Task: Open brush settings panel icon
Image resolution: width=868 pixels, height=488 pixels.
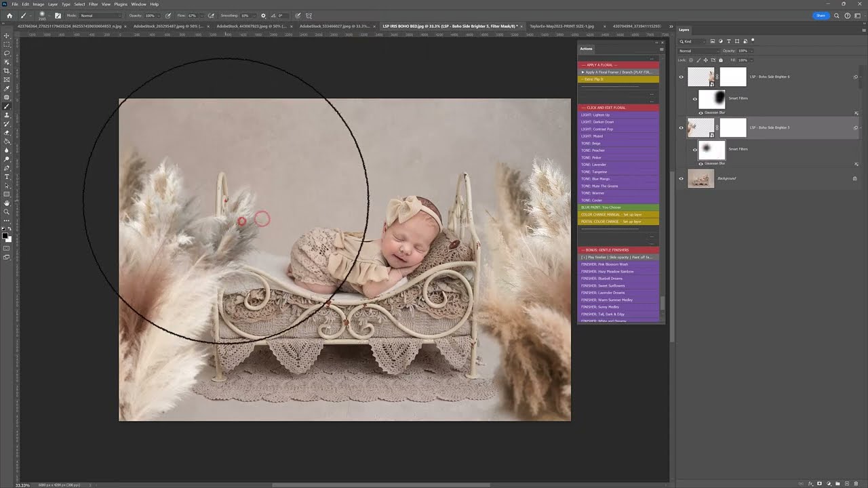Action: tap(58, 16)
